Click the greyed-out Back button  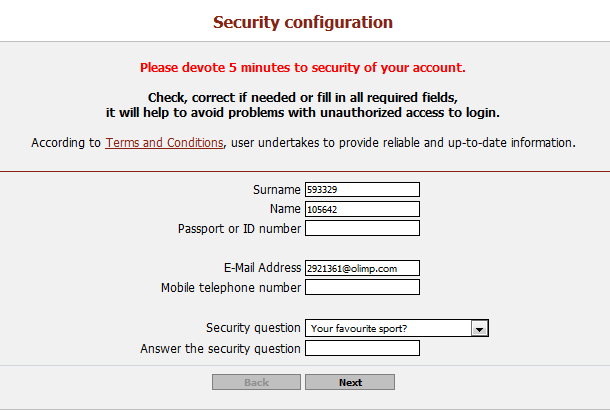click(256, 382)
